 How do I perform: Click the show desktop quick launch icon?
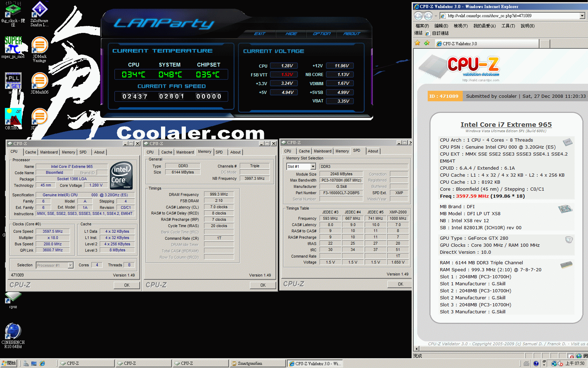click(34, 363)
